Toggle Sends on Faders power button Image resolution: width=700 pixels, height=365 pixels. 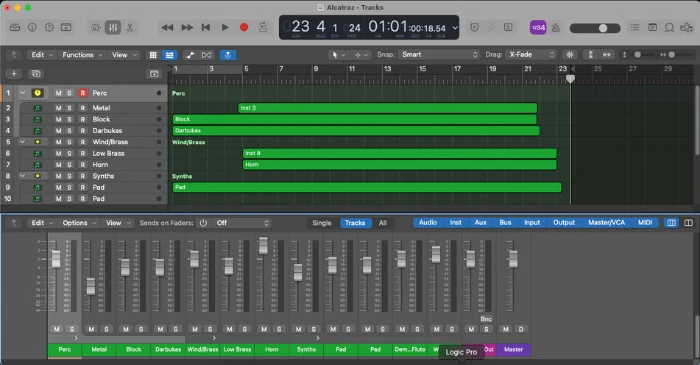[203, 223]
